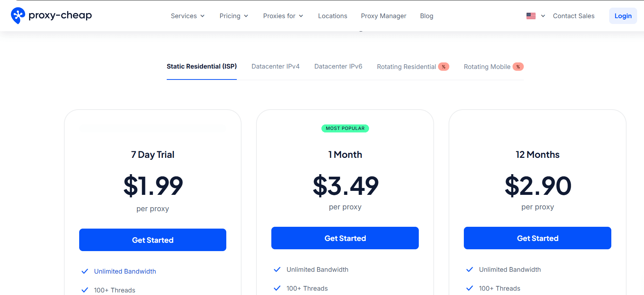The height and width of the screenshot is (295, 644).
Task: Click the MOST POPULAR badge
Action: 345,128
